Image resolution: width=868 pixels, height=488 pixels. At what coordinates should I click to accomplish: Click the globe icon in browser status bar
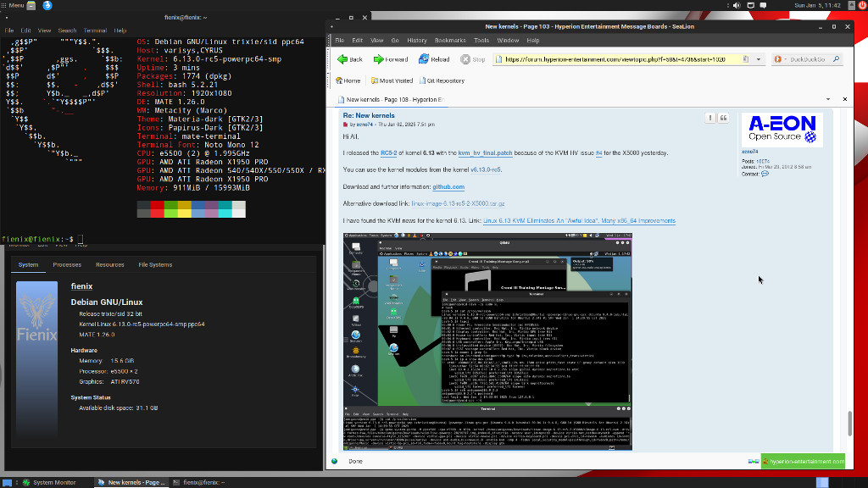(x=334, y=462)
